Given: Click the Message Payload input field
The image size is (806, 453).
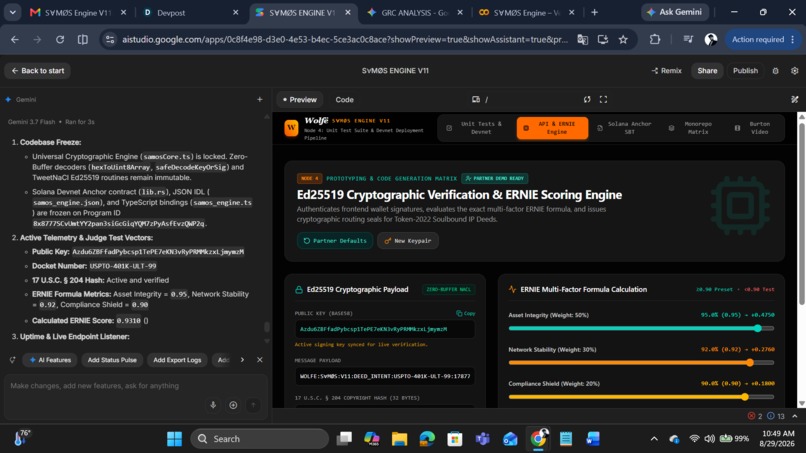Looking at the screenshot, I should (x=385, y=376).
